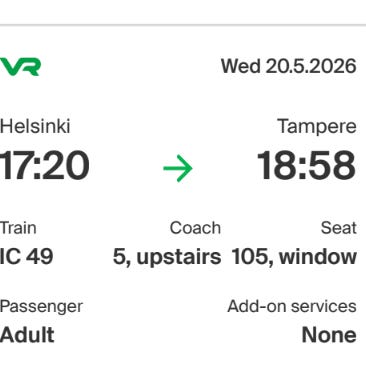The image size is (366, 366).
Task: Click train number IC 49
Action: click(26, 257)
